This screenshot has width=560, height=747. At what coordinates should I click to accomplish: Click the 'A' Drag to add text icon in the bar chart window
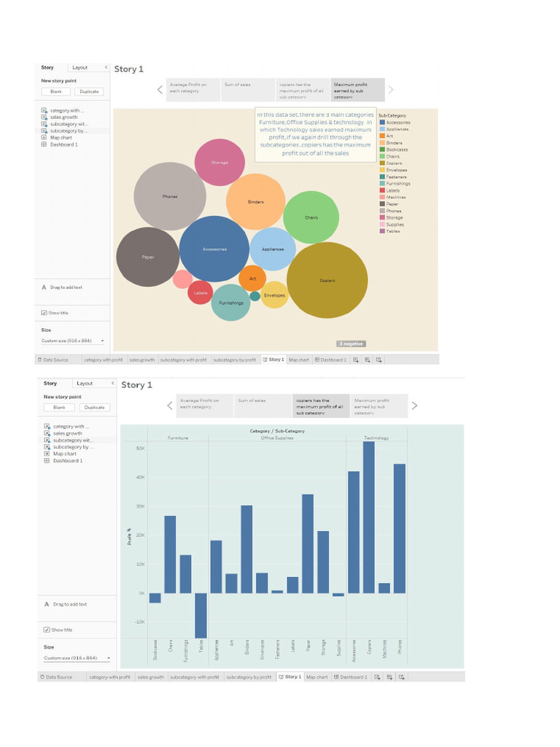click(46, 604)
